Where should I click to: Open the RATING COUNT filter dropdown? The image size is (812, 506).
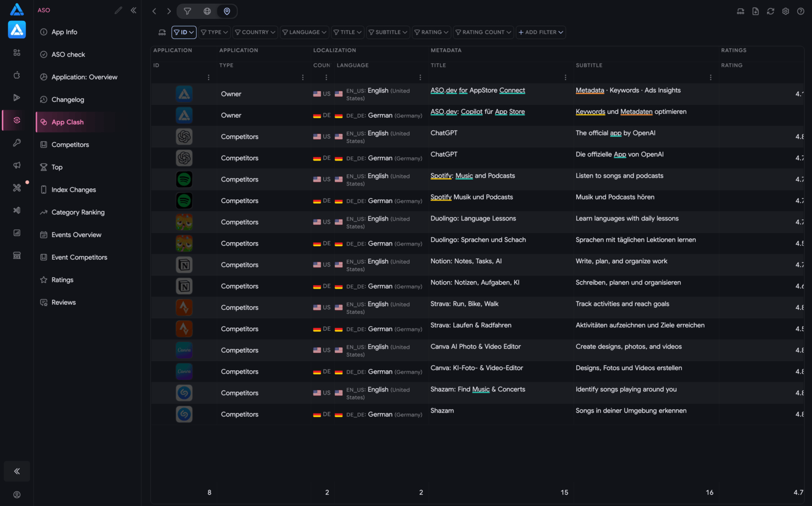483,32
